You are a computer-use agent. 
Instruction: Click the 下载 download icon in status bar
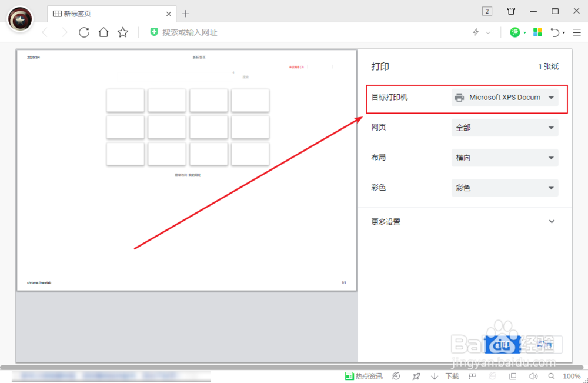coord(435,376)
